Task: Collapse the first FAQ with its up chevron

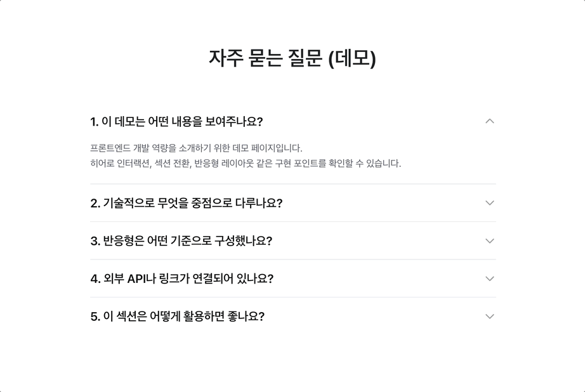Action: (489, 121)
